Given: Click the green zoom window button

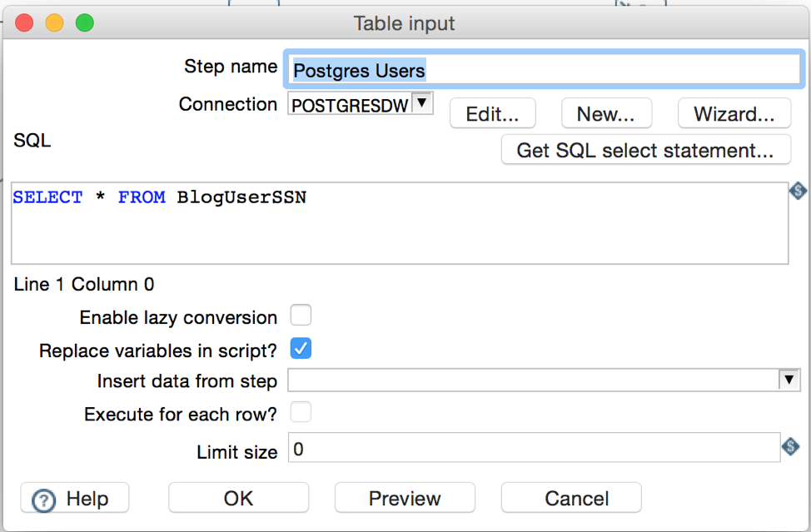Looking at the screenshot, I should pos(84,22).
